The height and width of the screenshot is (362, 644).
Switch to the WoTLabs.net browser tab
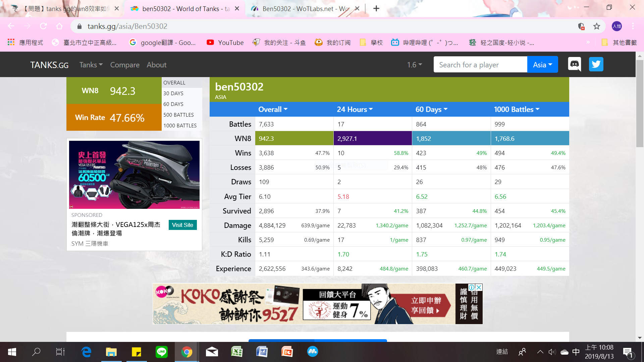[305, 9]
